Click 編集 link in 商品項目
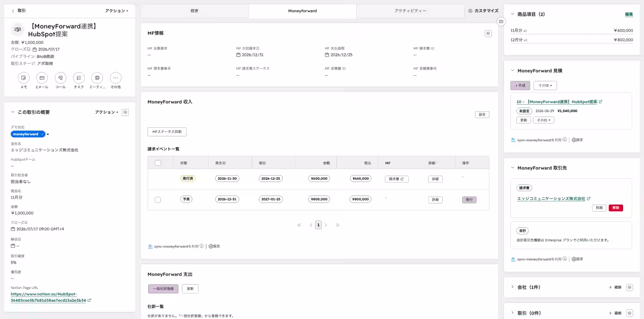 click(x=628, y=14)
